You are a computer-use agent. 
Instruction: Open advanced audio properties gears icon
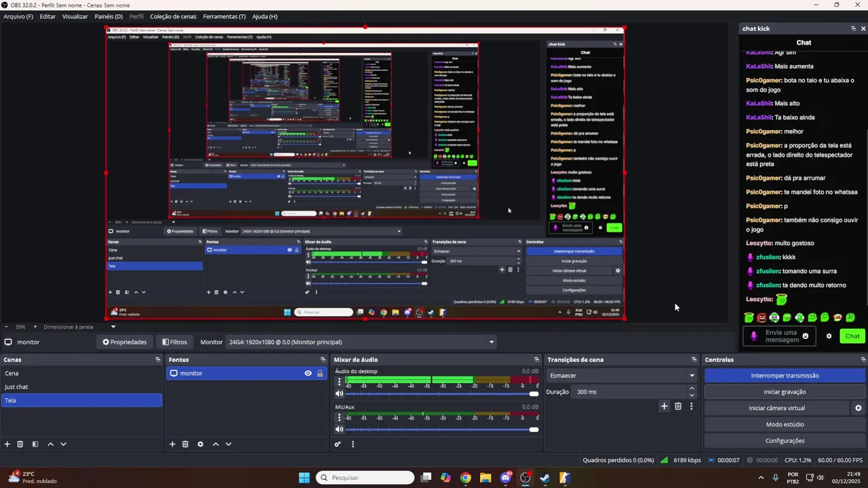pyautogui.click(x=338, y=444)
